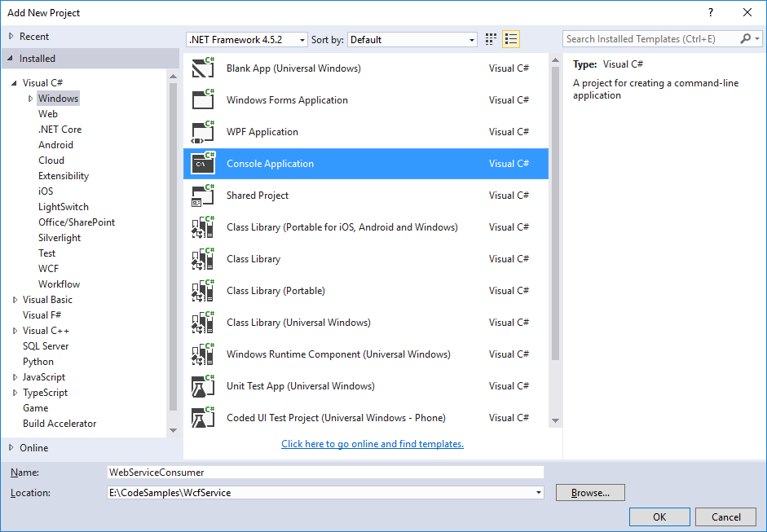Screen dimensions: 767x532
Task: Click the Class Library (Portable for iOS) icon
Action: point(203,226)
